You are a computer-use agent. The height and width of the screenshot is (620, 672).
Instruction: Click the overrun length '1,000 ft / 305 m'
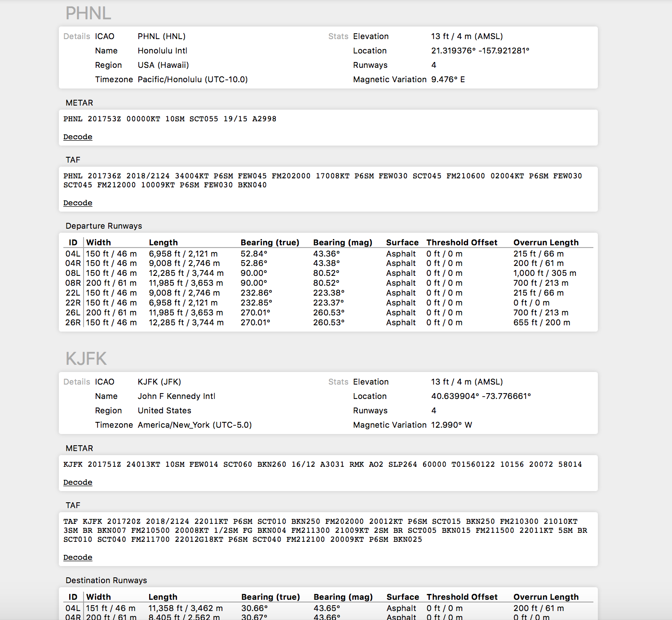tap(545, 273)
